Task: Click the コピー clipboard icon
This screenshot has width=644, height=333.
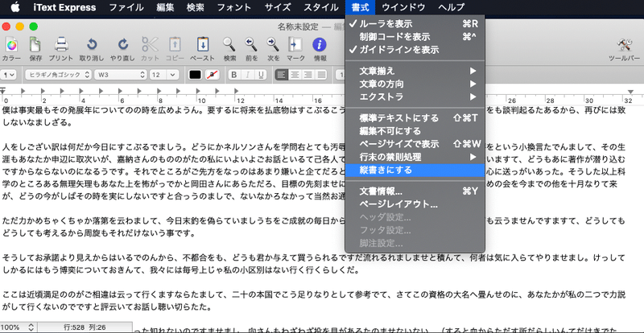Action: pyautogui.click(x=175, y=45)
